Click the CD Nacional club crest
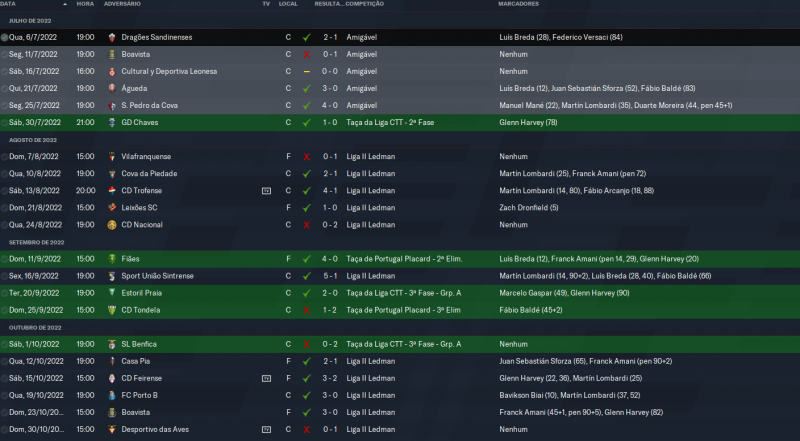Screen dimensions: 800x441 pos(111,224)
